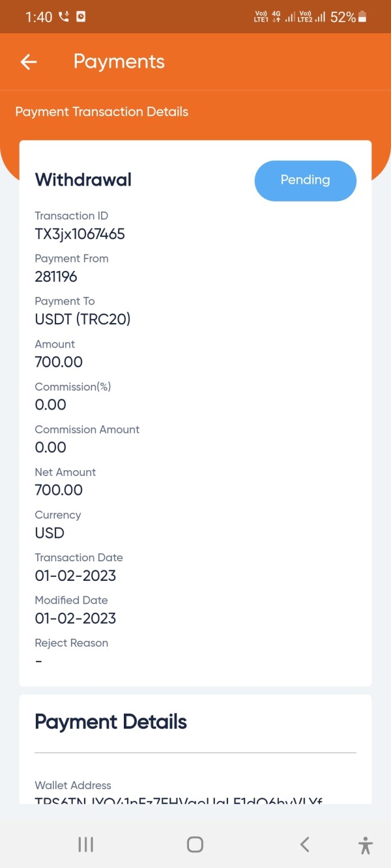Tap the screen recorder status icon
391x868 pixels.
[x=81, y=17]
